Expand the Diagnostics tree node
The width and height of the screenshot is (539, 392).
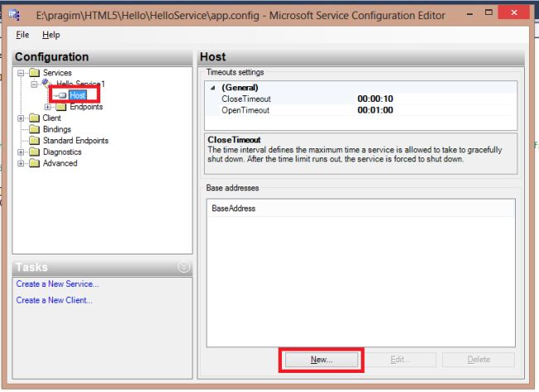(x=21, y=152)
